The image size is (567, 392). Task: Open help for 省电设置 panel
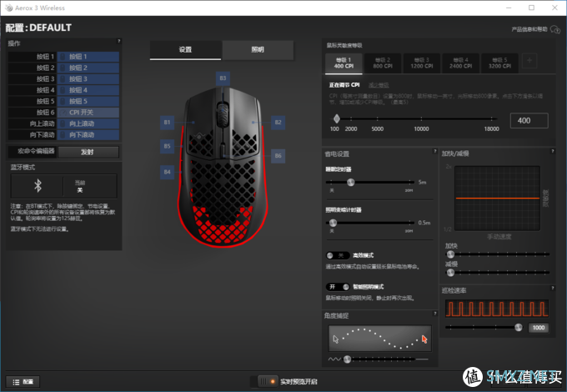pos(435,151)
